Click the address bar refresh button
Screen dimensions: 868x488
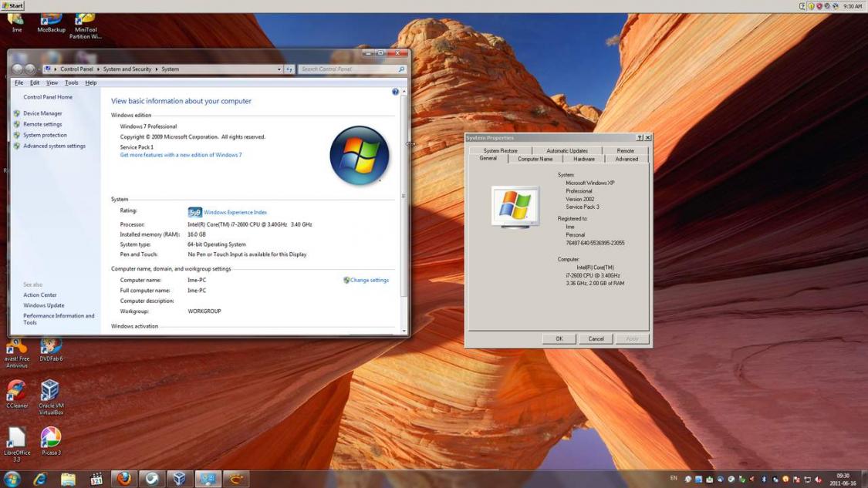pos(289,69)
